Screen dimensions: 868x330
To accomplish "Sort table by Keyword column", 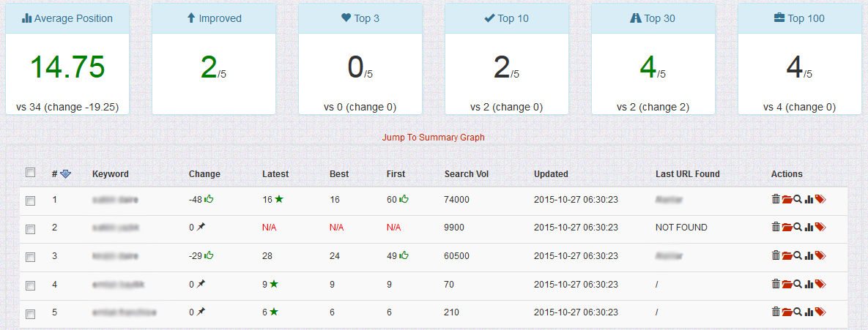I will click(110, 173).
